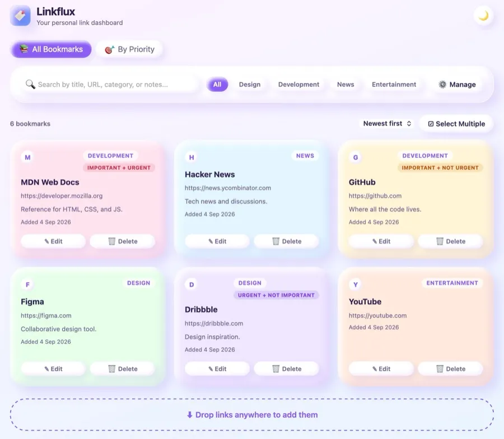
Task: Click 'Tech news and discussions.' note
Action: (x=226, y=202)
